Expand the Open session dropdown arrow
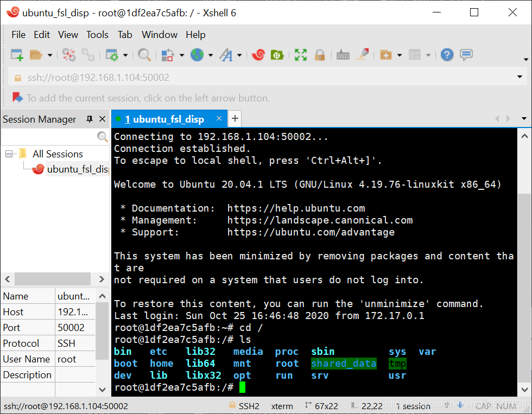532x414 pixels. click(50, 55)
